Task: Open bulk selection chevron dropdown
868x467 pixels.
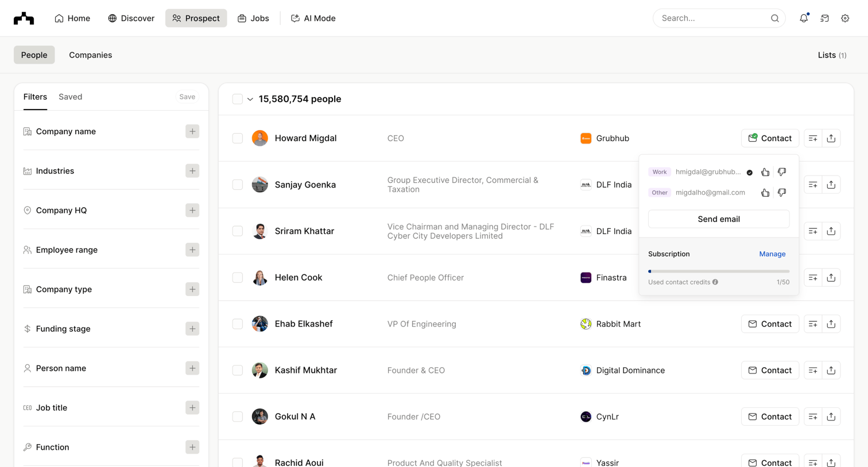Action: coord(250,99)
